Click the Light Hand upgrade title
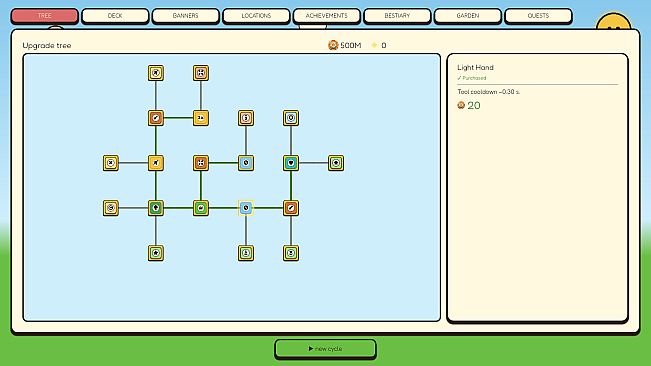Screen dimensions: 651x366 [x=475, y=67]
